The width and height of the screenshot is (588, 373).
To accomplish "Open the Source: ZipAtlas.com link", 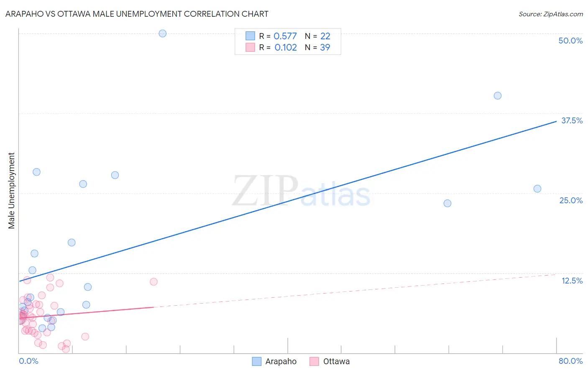I will (x=551, y=14).
